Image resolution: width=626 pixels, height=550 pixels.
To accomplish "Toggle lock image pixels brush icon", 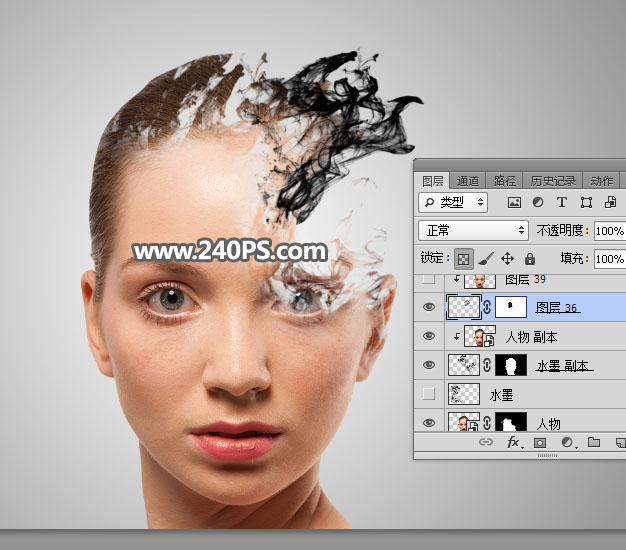I will coord(485,259).
